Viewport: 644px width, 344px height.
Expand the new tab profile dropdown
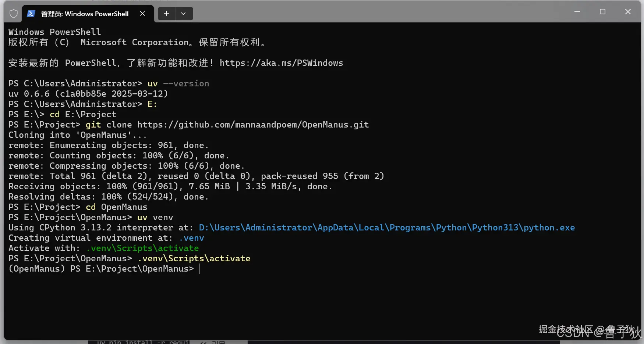point(183,14)
